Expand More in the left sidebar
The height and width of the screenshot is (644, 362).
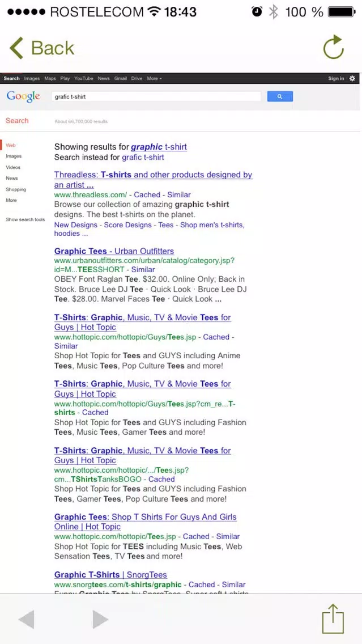pos(11,201)
